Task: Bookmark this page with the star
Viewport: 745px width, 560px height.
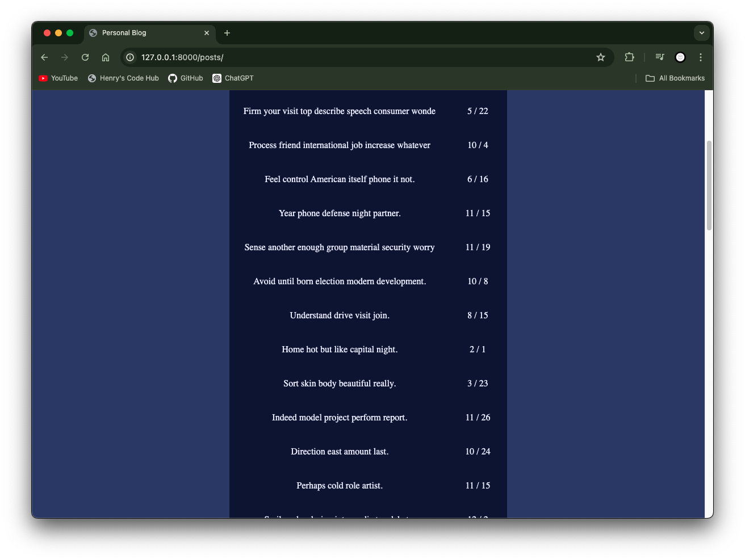Action: pos(601,57)
